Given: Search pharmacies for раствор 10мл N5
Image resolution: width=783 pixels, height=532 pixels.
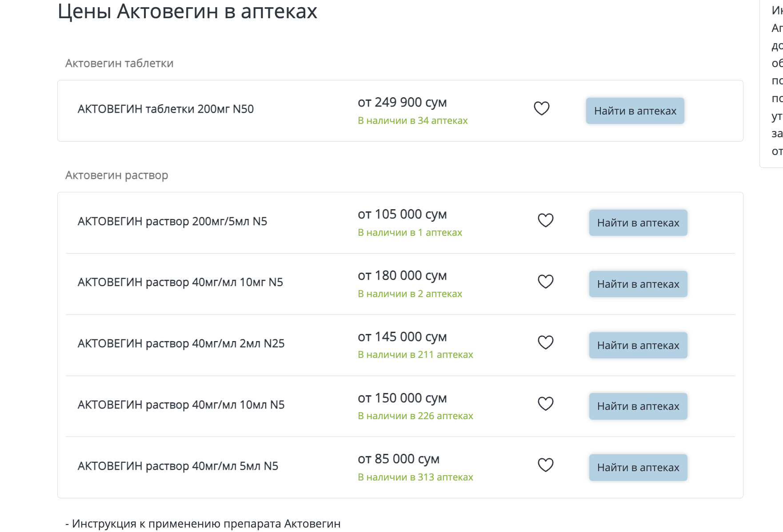Looking at the screenshot, I should 638,406.
